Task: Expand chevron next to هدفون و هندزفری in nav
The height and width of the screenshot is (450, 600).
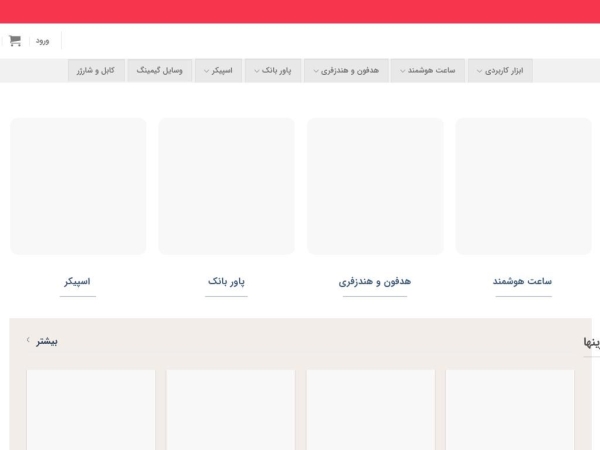Action: click(x=316, y=71)
